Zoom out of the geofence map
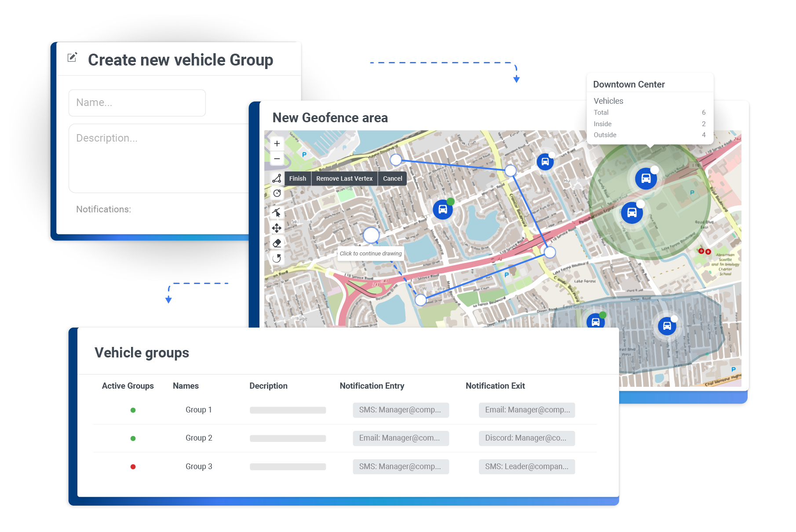Viewport: 796px width, 532px height. pos(277,158)
